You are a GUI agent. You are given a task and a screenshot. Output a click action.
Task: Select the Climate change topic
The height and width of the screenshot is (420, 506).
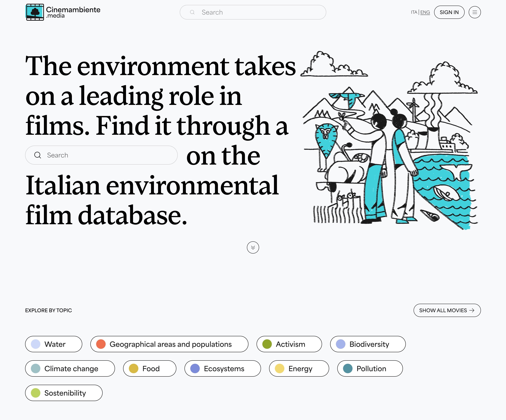[x=70, y=368]
